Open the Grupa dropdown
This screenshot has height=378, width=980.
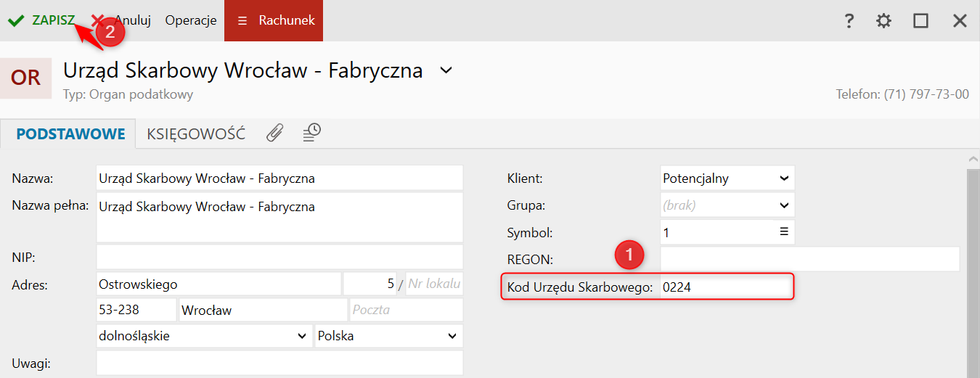click(727, 205)
